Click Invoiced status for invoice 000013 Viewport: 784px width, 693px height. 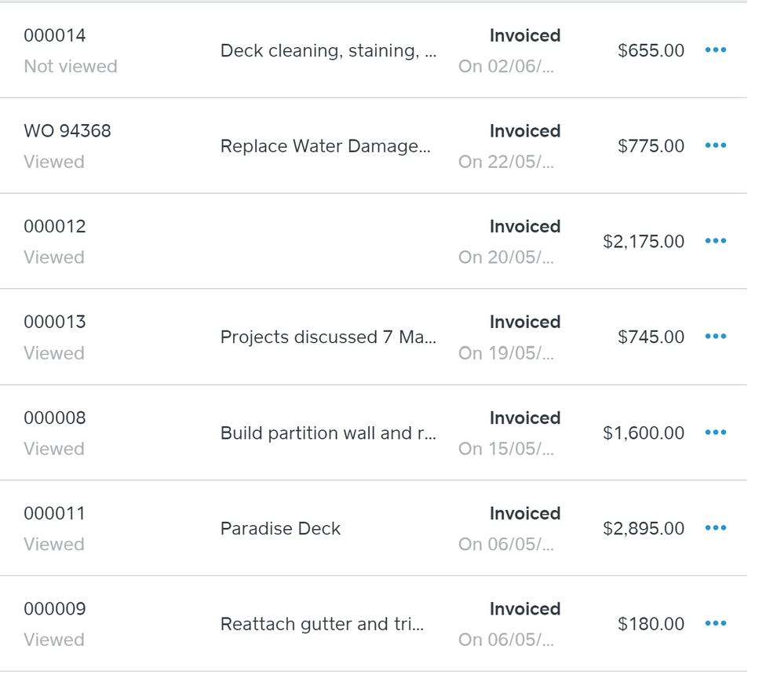pyautogui.click(x=525, y=322)
